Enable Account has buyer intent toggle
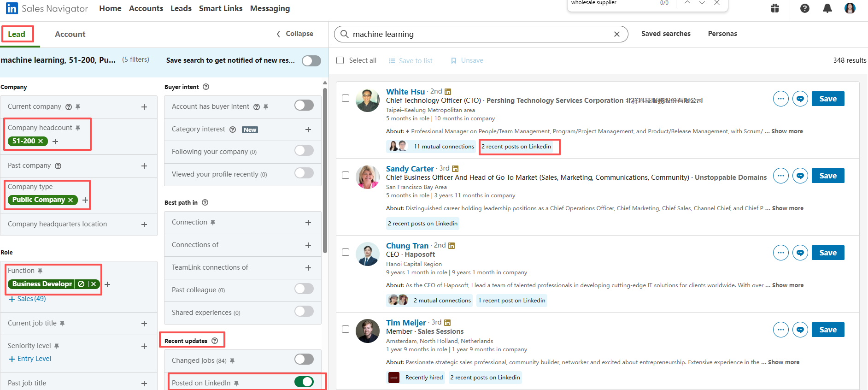 pyautogui.click(x=304, y=106)
